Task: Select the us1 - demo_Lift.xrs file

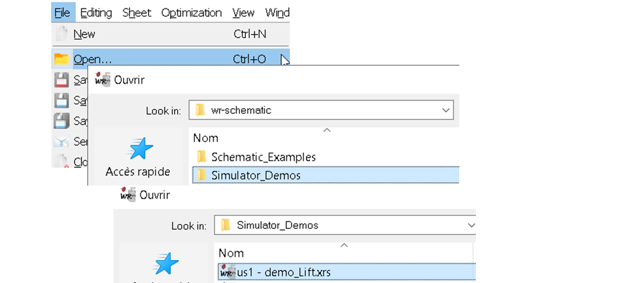Action: pyautogui.click(x=284, y=272)
